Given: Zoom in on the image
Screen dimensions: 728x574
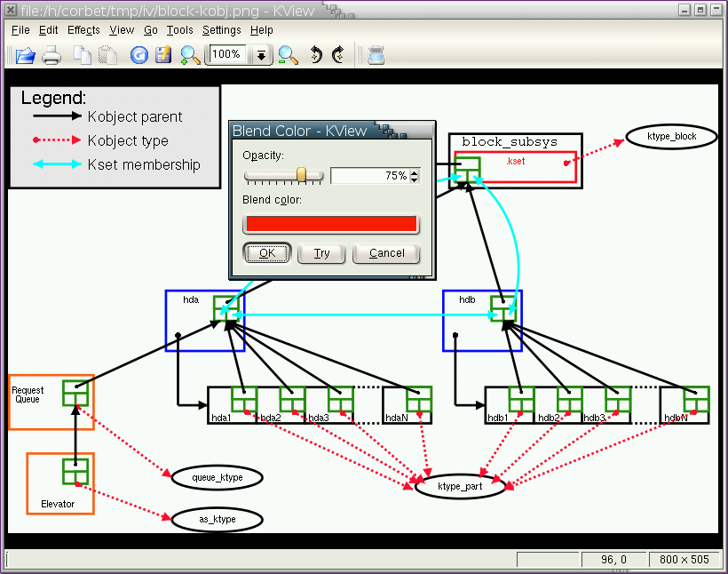Looking at the screenshot, I should pos(189,54).
